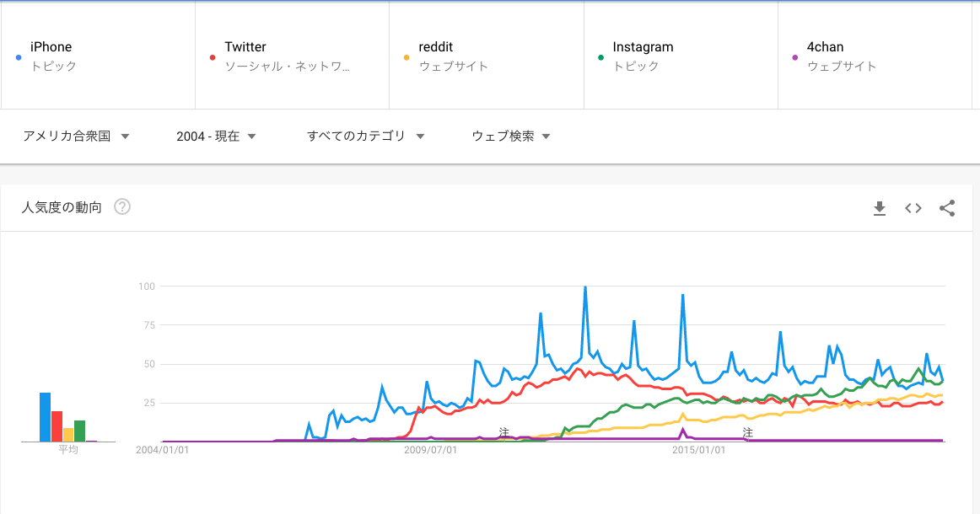Open the embed code icon
Screen dimensions: 980x514
[x=913, y=208]
